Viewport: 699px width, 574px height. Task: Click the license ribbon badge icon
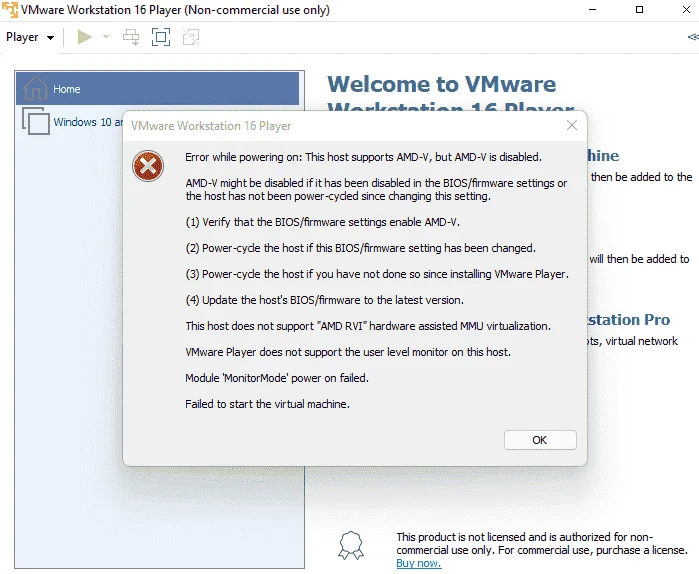[x=351, y=545]
